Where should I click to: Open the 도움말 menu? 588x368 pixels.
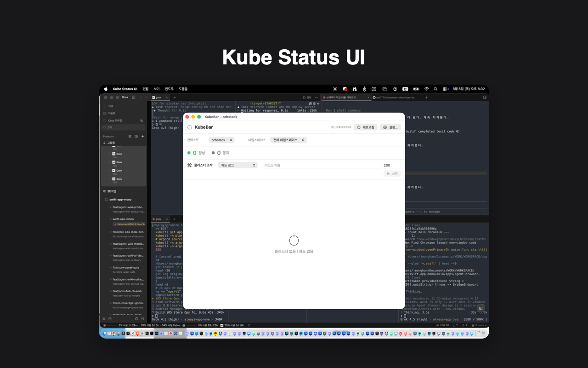pyautogui.click(x=183, y=89)
